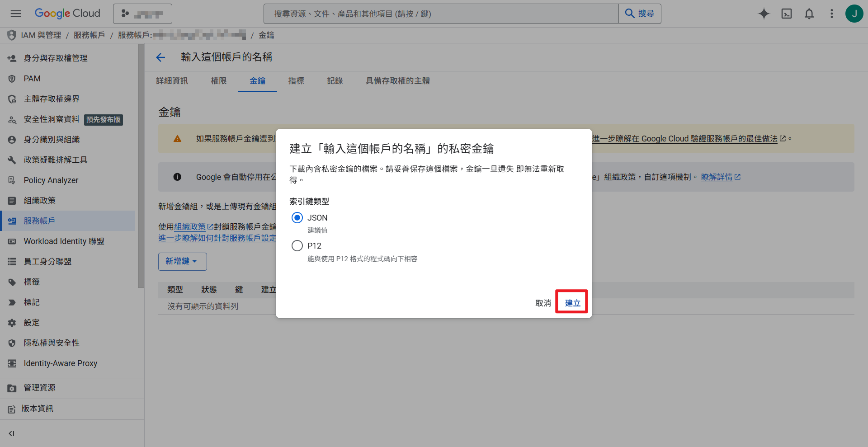
Task: Open the notifications bell
Action: coord(809,14)
